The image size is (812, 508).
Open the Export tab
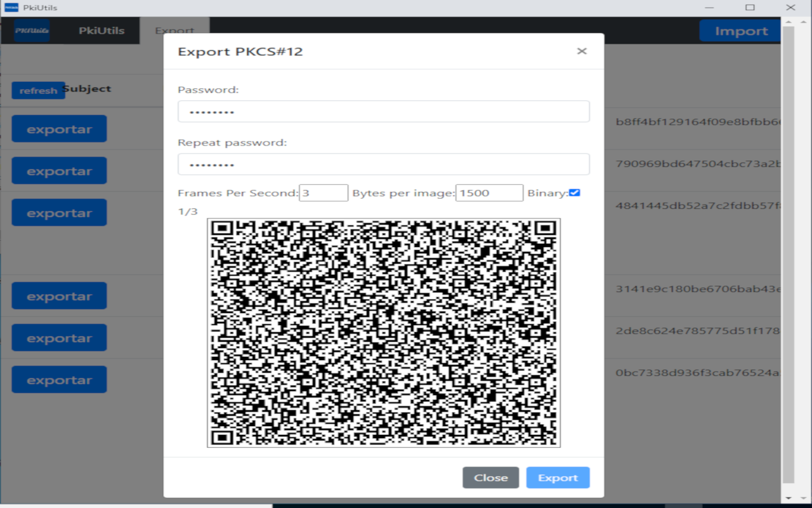[174, 30]
